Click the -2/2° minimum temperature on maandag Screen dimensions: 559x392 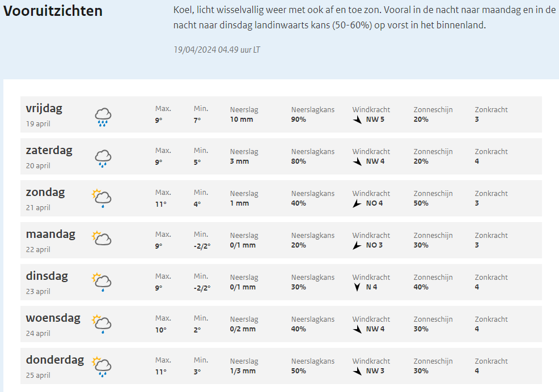point(202,246)
